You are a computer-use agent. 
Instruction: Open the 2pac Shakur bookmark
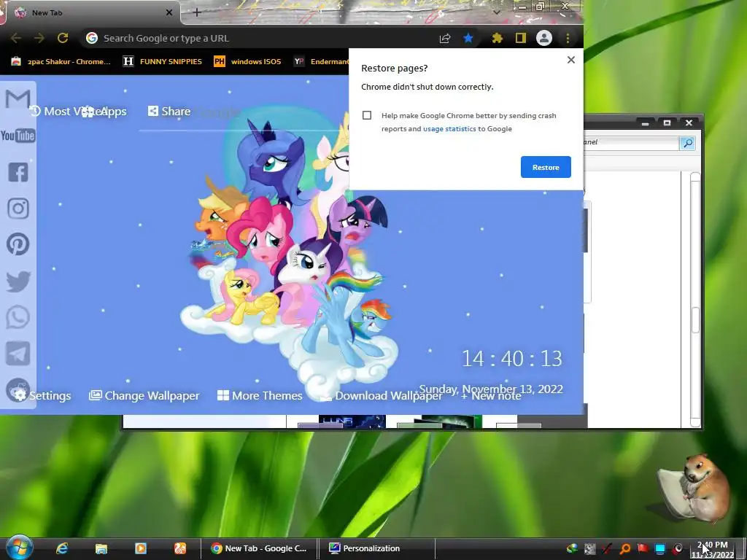tap(61, 61)
